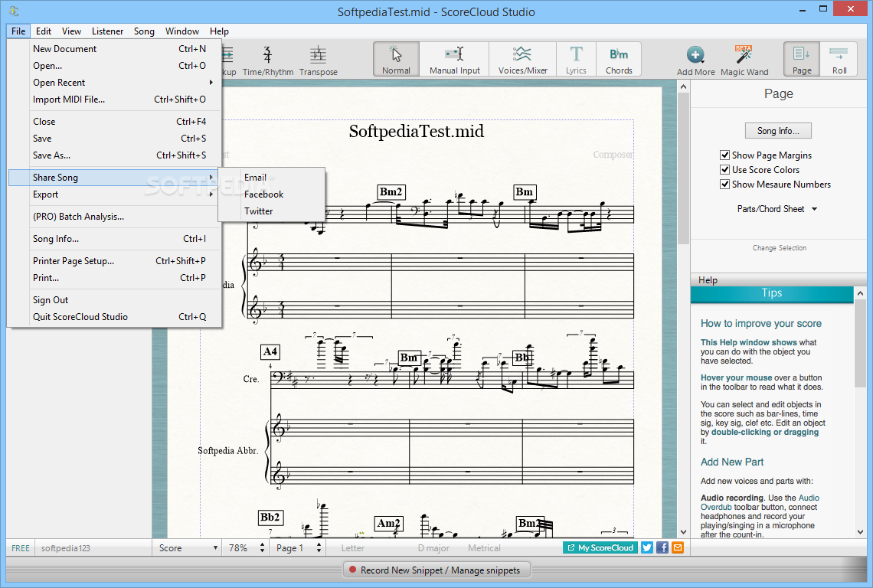Viewport: 873px width, 588px height.
Task: Share via Twitter icon in status bar
Action: tap(647, 548)
